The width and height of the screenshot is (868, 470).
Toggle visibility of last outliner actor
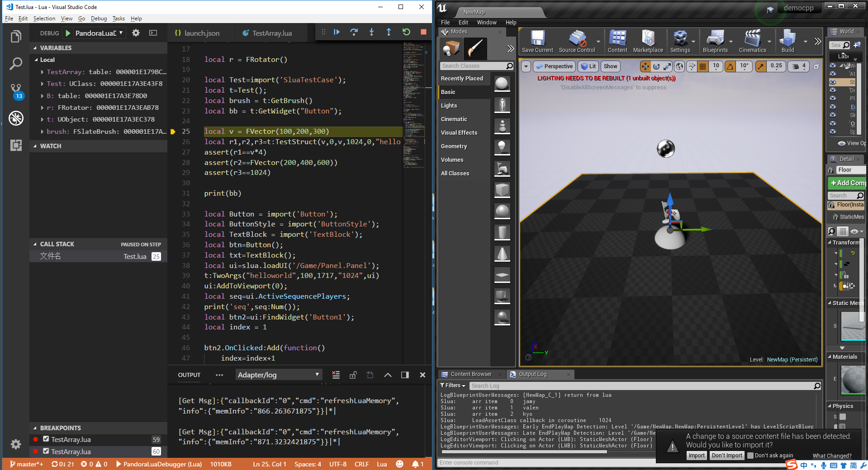833,132
